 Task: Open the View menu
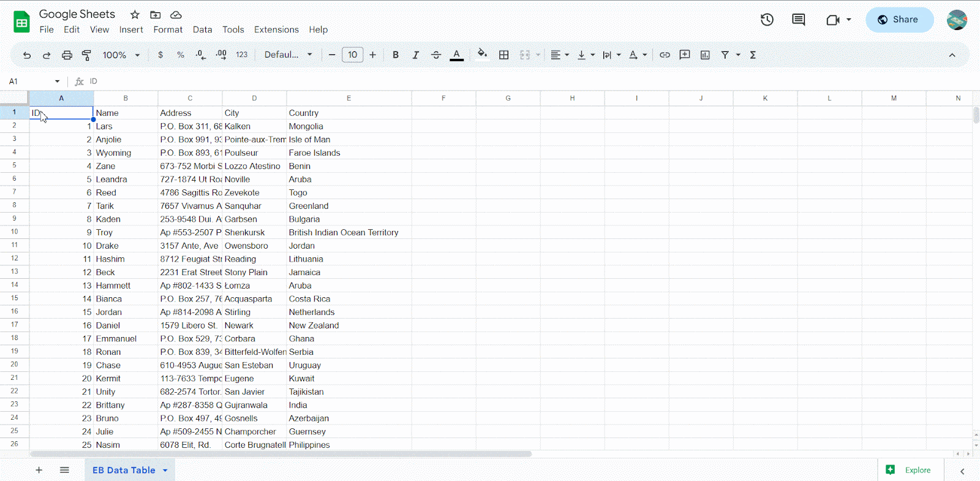[99, 29]
